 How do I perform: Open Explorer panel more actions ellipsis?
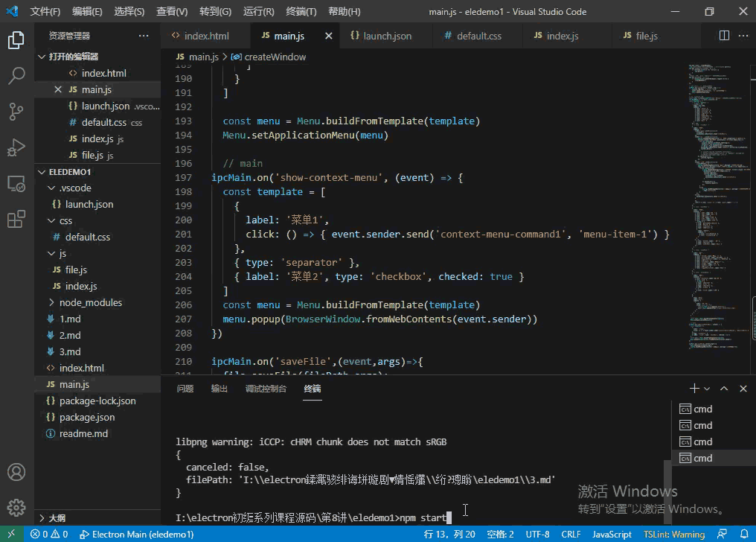click(144, 36)
